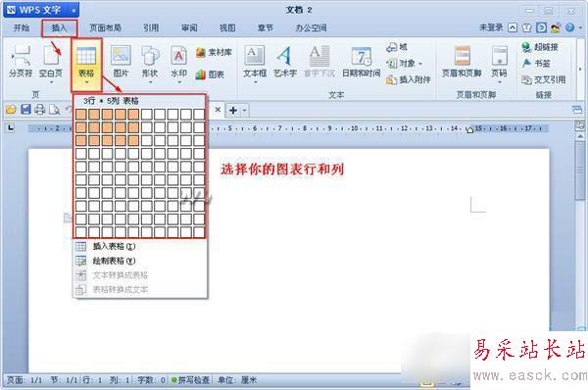Viewport: 588px width, 390px height.
Task: Switch to the 引用 tab
Action: click(151, 28)
